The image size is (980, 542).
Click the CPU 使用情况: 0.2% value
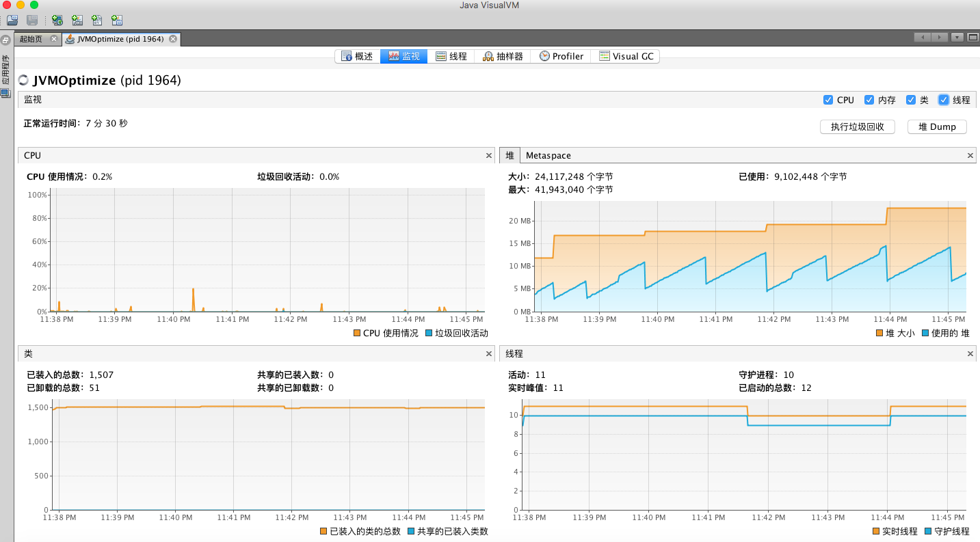(69, 177)
